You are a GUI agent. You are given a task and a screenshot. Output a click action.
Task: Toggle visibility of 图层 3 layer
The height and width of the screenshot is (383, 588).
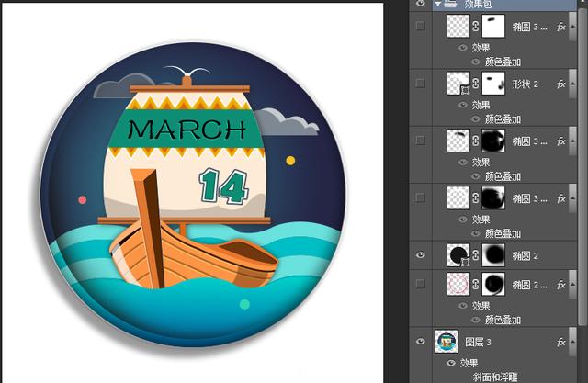[x=421, y=342]
